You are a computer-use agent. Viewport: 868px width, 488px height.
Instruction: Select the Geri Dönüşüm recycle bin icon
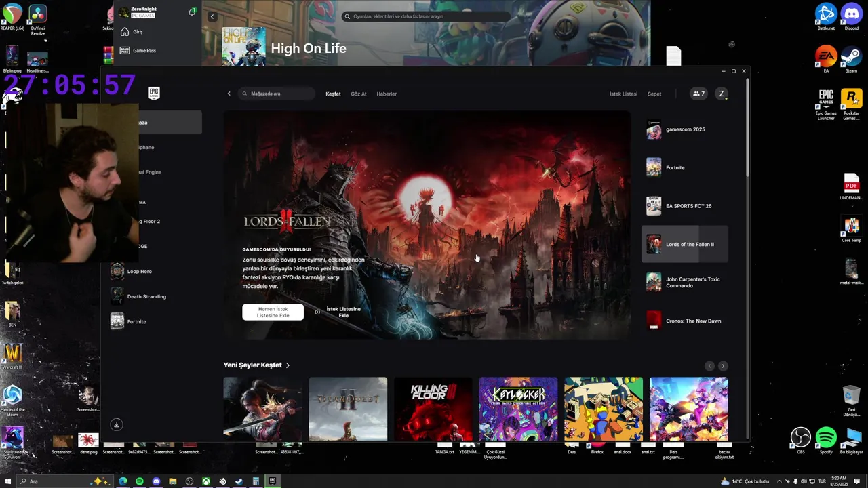point(851,400)
